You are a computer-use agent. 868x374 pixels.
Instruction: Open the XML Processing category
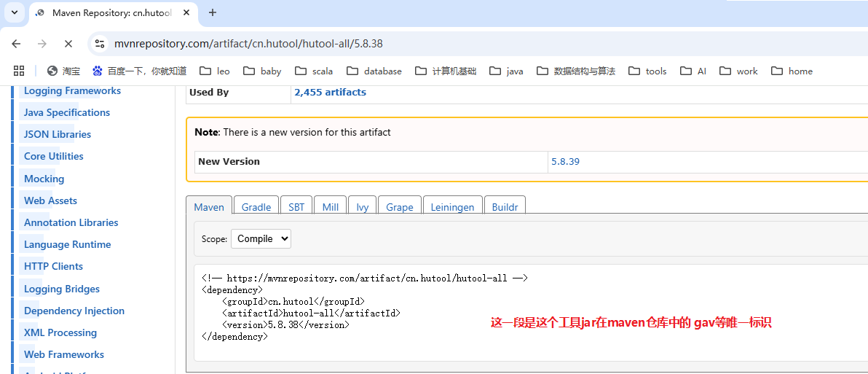point(60,332)
